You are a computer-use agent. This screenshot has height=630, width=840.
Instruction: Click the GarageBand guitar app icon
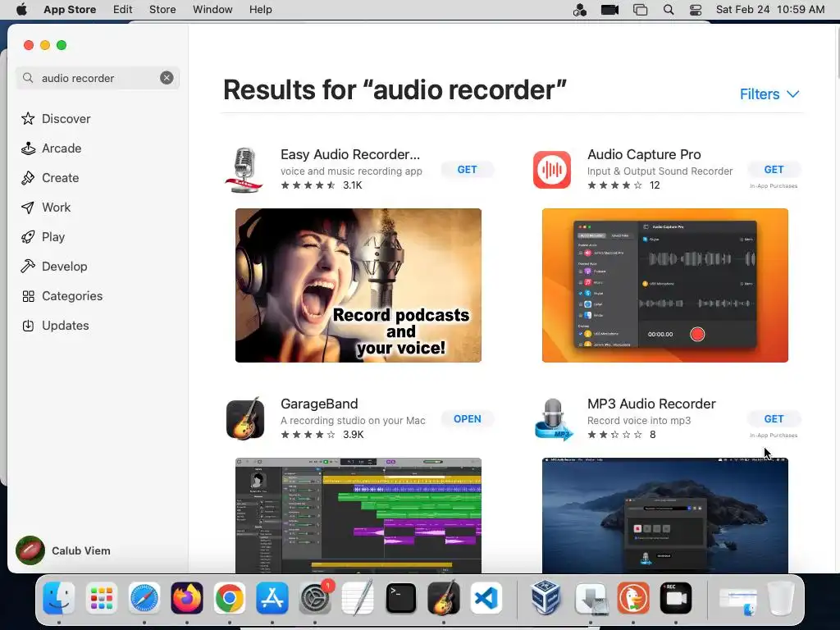244,418
